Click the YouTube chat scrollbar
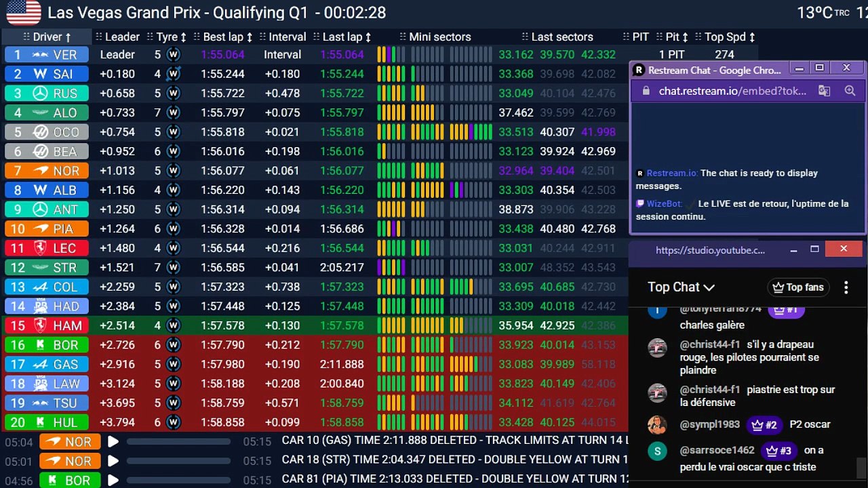 point(861,468)
